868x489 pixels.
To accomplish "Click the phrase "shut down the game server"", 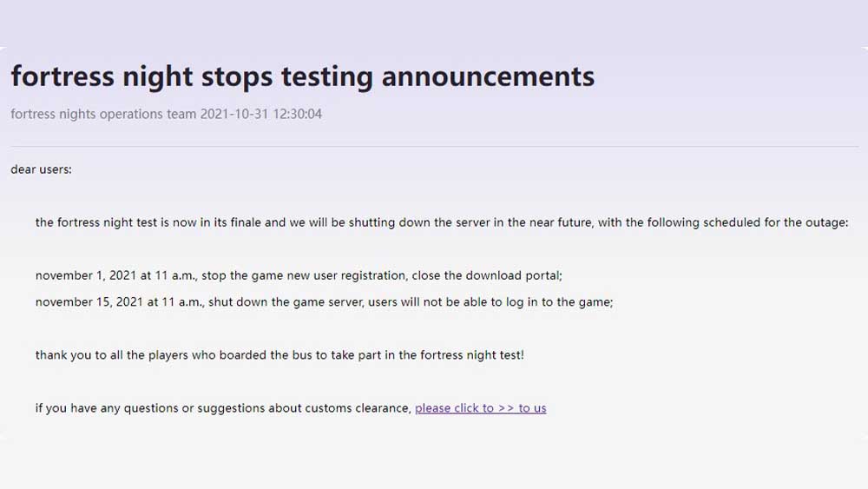I will [x=285, y=302].
